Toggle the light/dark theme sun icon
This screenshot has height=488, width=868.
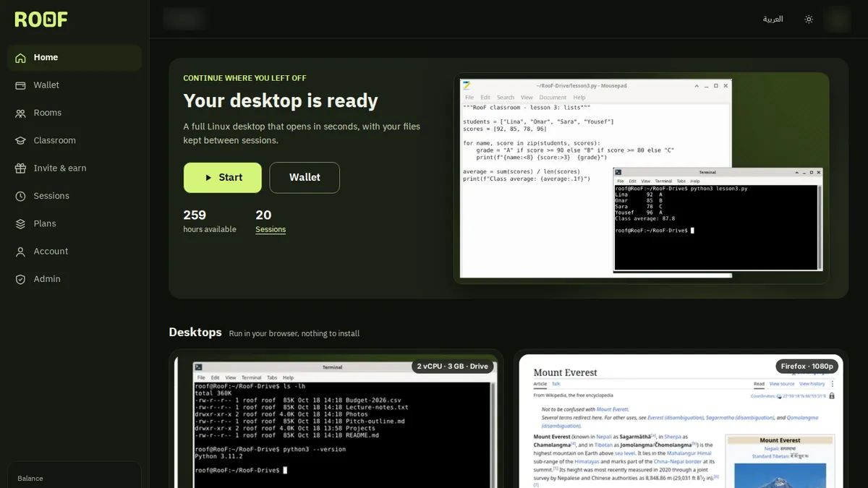809,20
